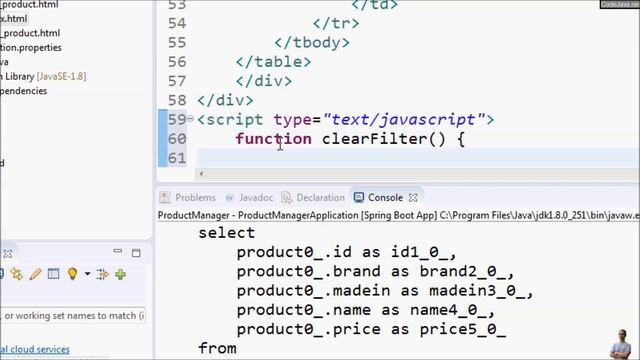Close the lower-left view tab

(x=7, y=254)
